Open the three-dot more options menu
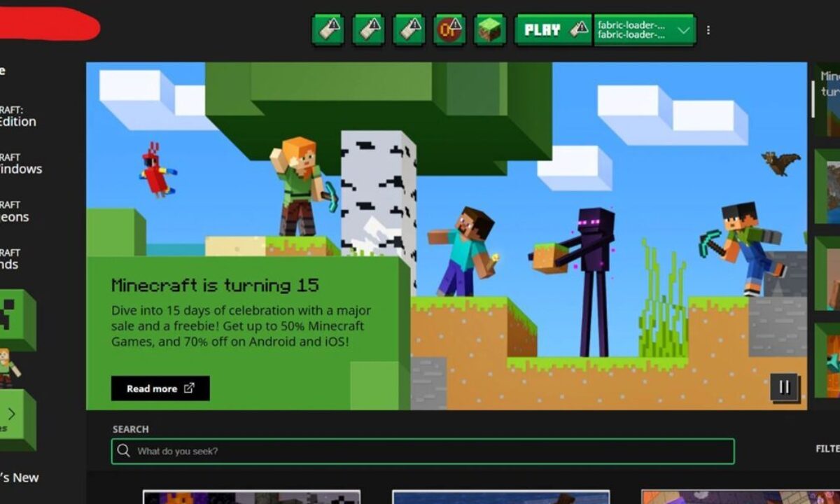Viewport: 840px width, 504px height. click(x=708, y=30)
